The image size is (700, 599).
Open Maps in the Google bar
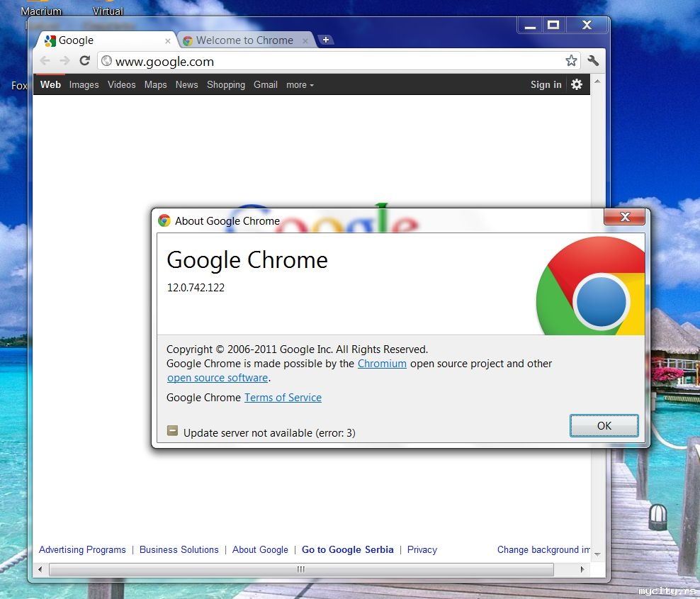point(155,85)
